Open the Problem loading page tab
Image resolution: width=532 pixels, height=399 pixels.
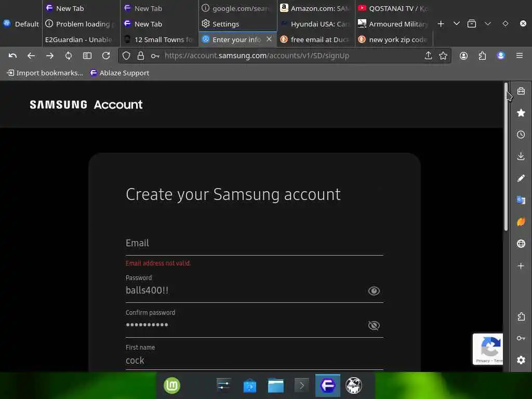point(82,24)
